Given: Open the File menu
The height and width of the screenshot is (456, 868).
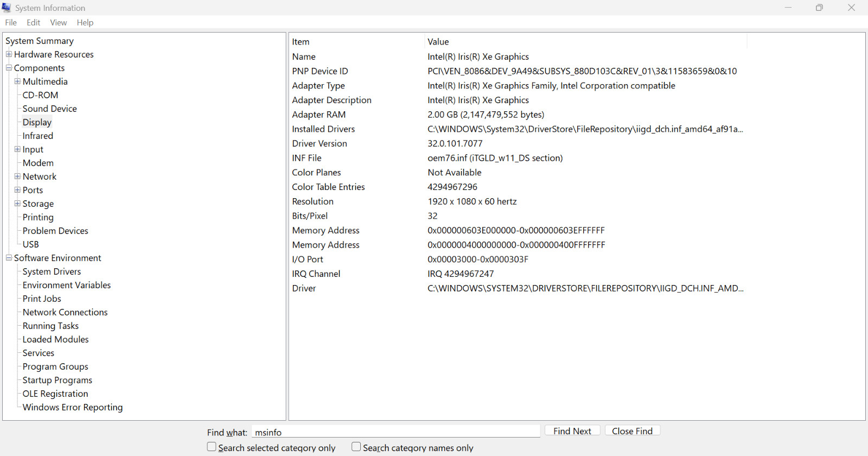Looking at the screenshot, I should coord(11,22).
